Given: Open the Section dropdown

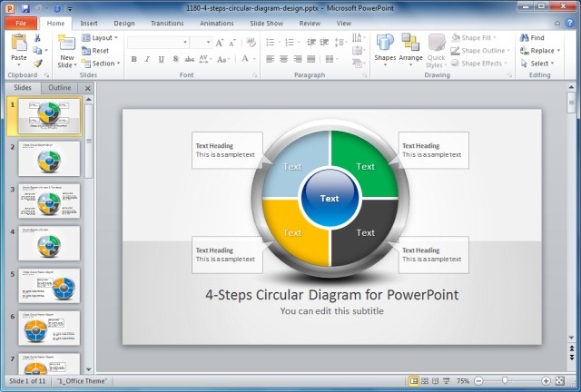Looking at the screenshot, I should tap(101, 64).
